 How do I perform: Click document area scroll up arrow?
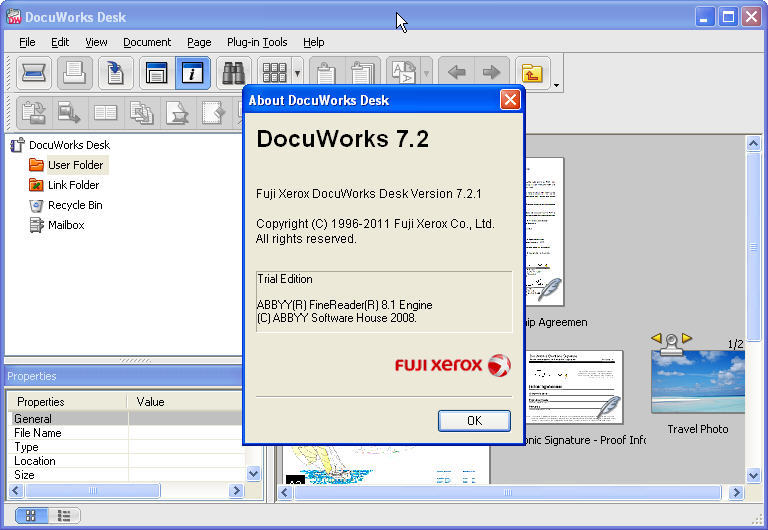point(753,144)
